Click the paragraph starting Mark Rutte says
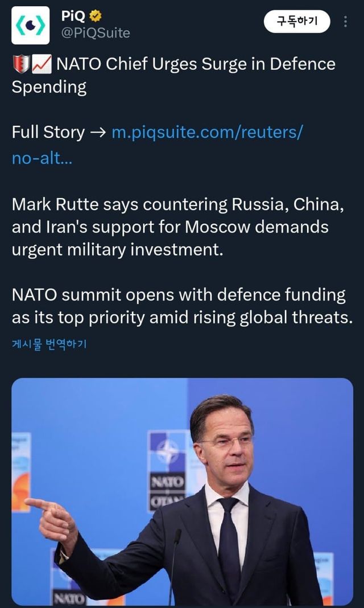Image resolution: width=364 pixels, height=608 pixels. pyautogui.click(x=177, y=227)
